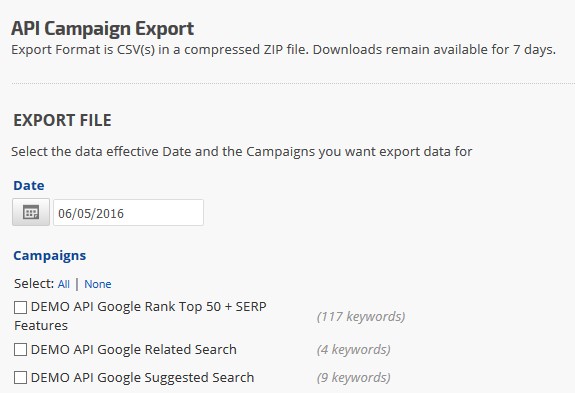Select All campaigns link
The width and height of the screenshot is (575, 393).
coord(63,284)
